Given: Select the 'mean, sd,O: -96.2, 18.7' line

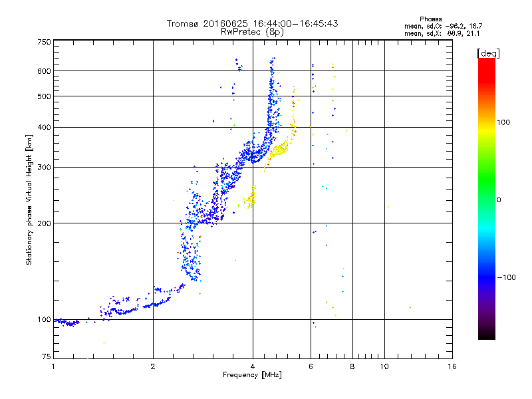Looking at the screenshot, I should coord(443,26).
